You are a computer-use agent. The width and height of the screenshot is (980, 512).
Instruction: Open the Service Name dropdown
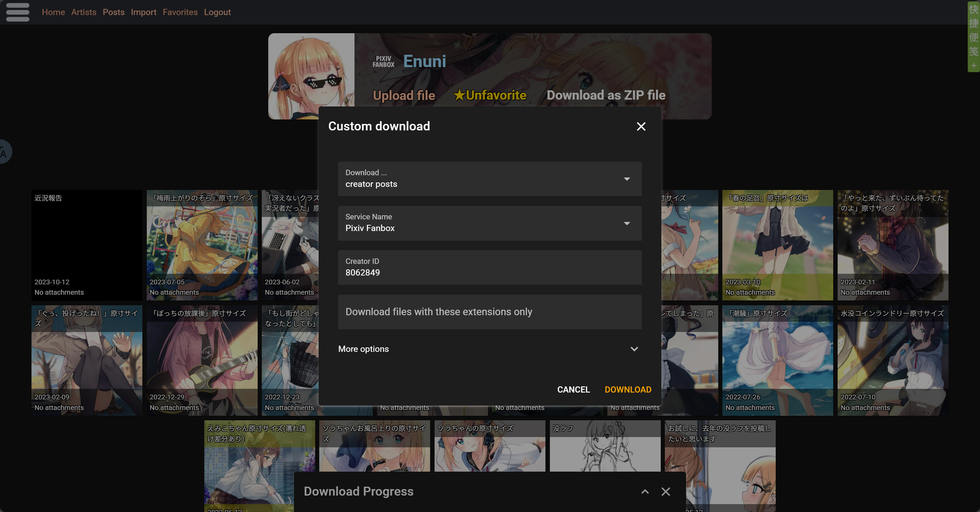coord(489,223)
